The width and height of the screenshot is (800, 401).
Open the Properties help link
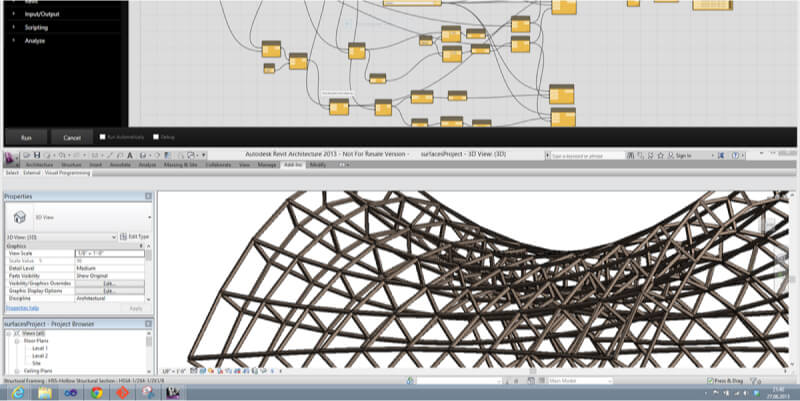click(x=22, y=308)
